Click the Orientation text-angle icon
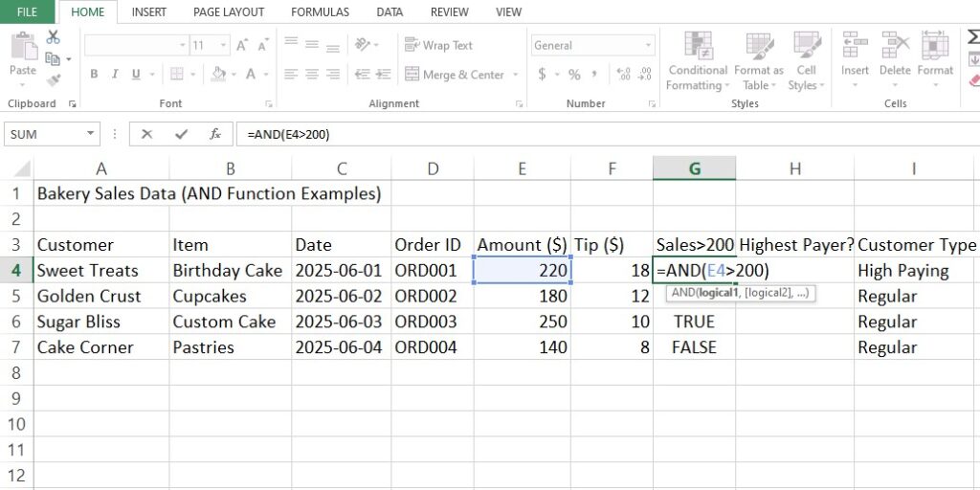Image resolution: width=980 pixels, height=490 pixels. 363,45
